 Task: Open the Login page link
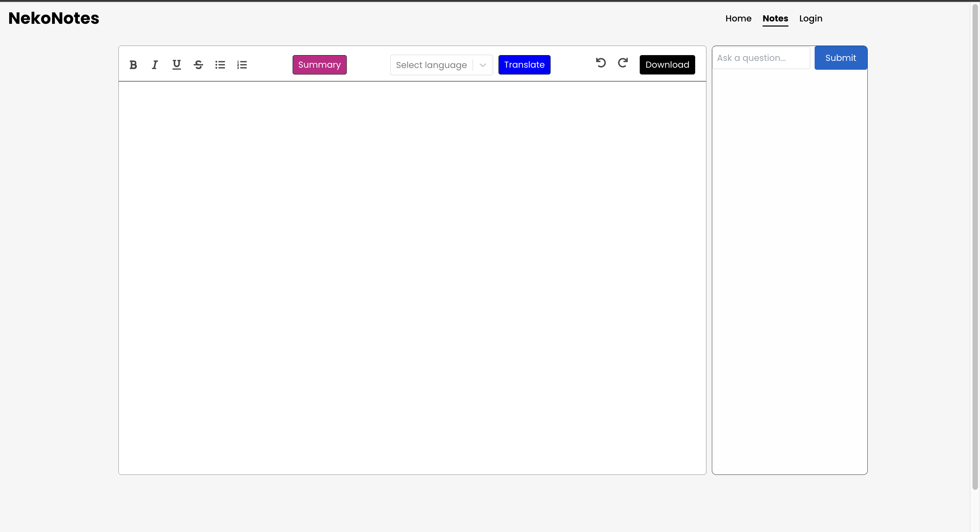pos(811,18)
